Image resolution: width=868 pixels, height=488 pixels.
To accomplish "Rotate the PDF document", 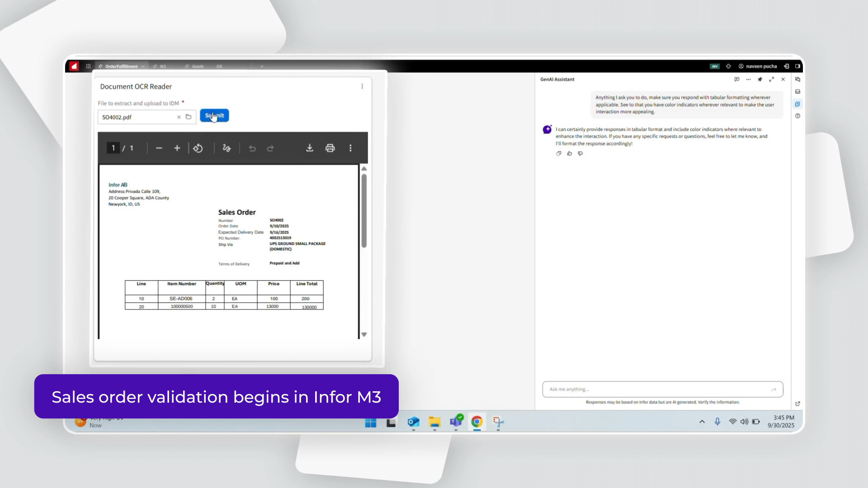I will 198,148.
